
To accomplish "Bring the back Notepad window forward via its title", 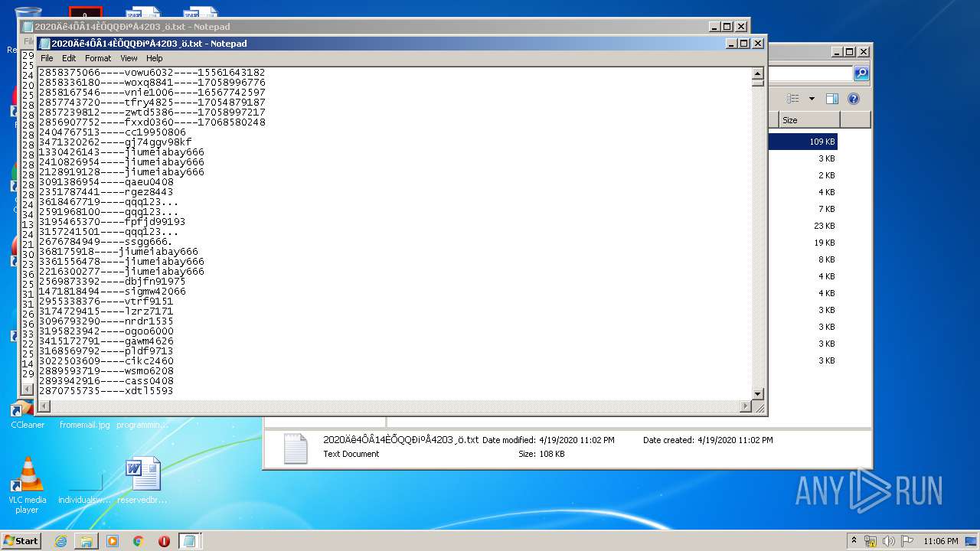I will pyautogui.click(x=132, y=27).
